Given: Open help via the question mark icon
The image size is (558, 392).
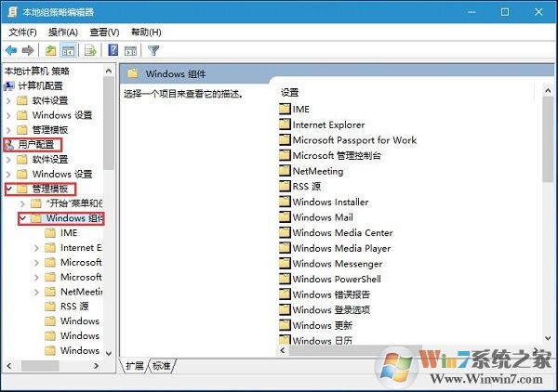Looking at the screenshot, I should 113,50.
